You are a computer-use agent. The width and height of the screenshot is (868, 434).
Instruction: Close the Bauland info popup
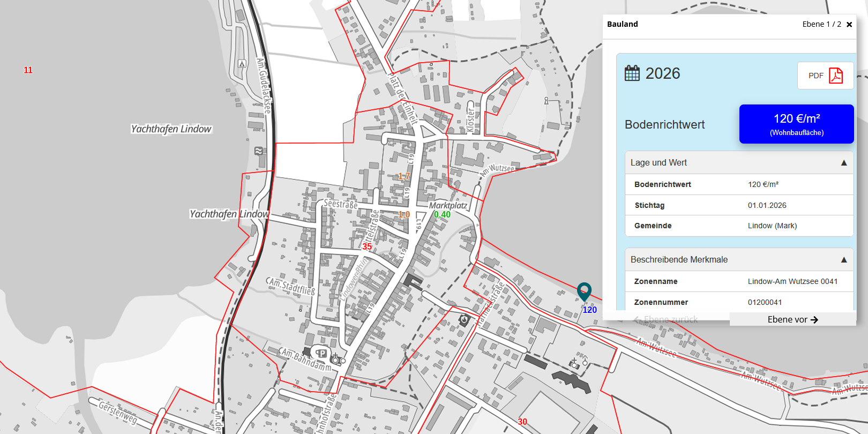(849, 25)
